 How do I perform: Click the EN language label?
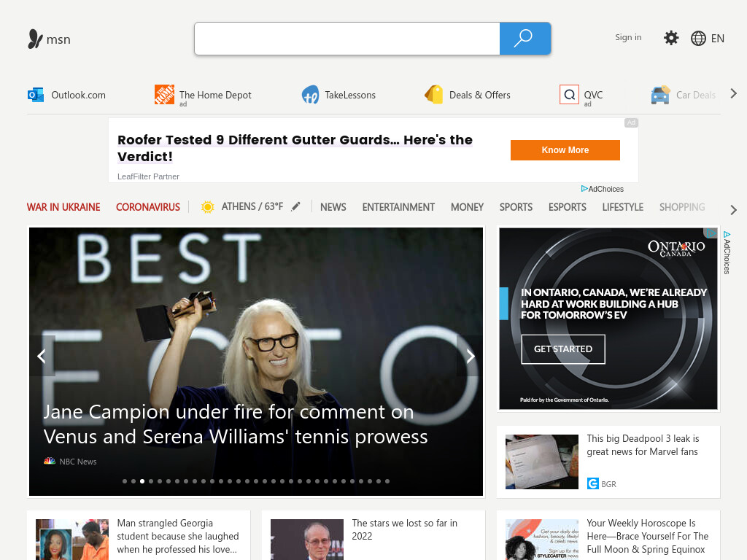coord(718,39)
